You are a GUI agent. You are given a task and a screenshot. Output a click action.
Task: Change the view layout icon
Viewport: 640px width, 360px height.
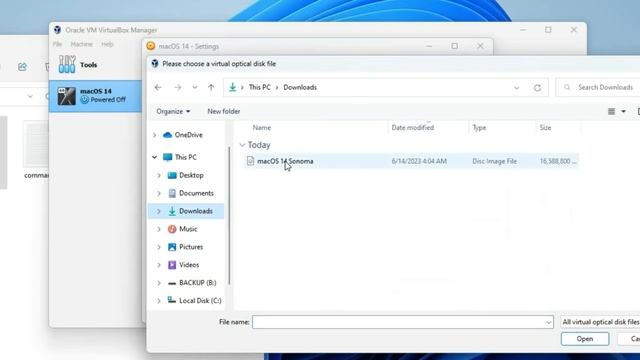(x=611, y=111)
